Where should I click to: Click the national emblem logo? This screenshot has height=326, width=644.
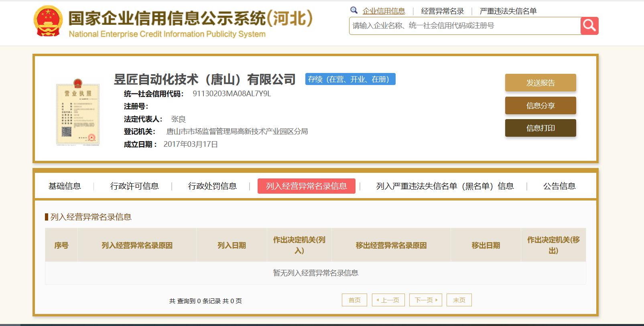point(48,22)
